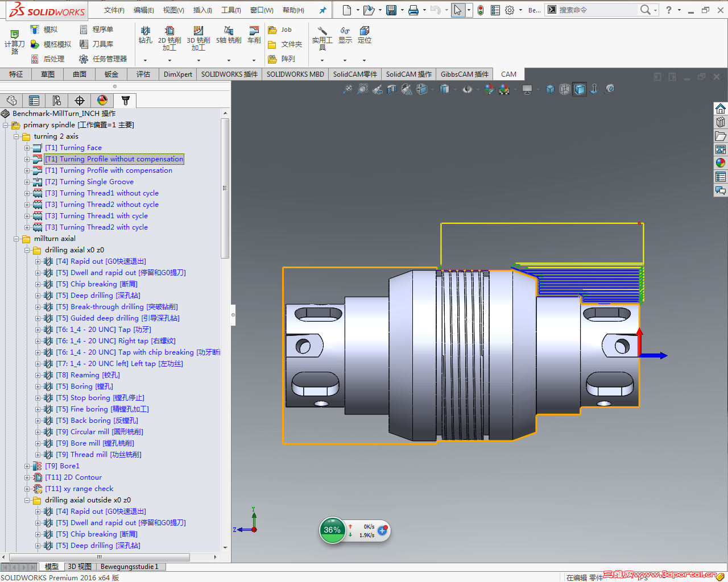This screenshot has height=582, width=728.
Task: Click the Previous View icon
Action: (x=377, y=89)
